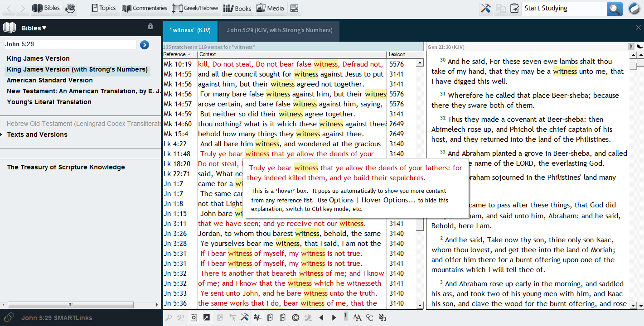Open the Books library
Image resolution: width=644 pixels, height=326 pixels.
(x=237, y=8)
